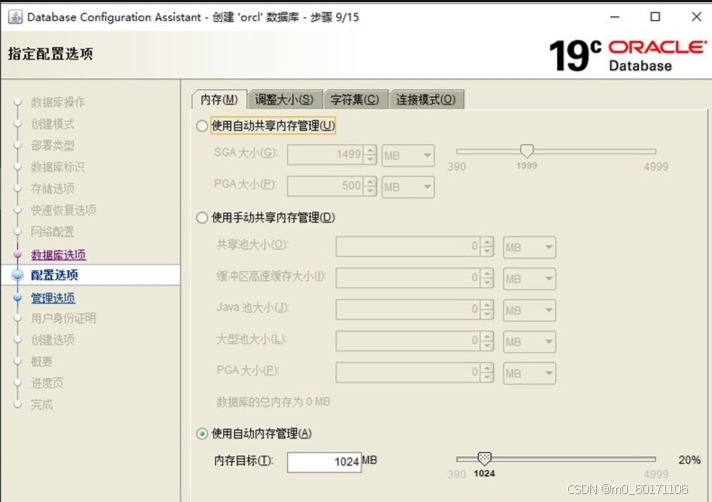Click 数据库标识 step in sidebar
This screenshot has width=712, height=502.
click(x=58, y=167)
